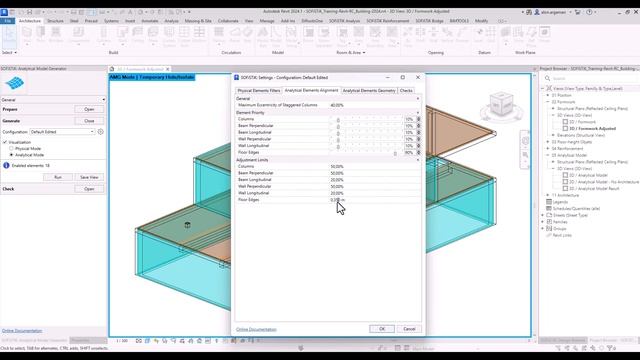Image resolution: width=640 pixels, height=360 pixels.
Task: Click the Floor Edges adjustment limit value field
Action: pos(375,200)
